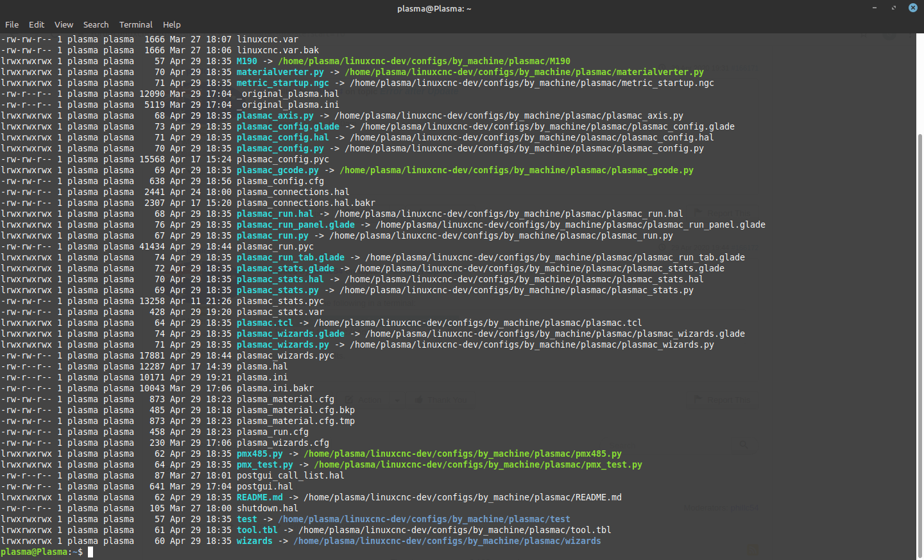
Task: Click the tool.tbl symlink name
Action: click(257, 530)
